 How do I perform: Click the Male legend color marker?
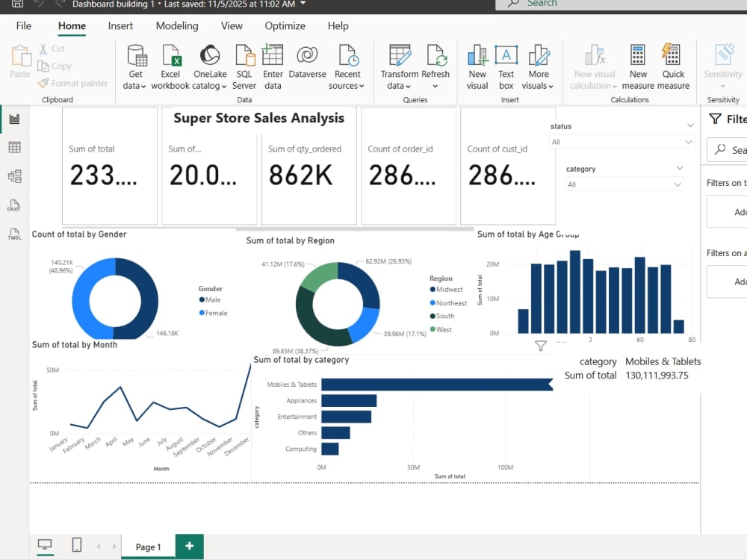pos(202,299)
